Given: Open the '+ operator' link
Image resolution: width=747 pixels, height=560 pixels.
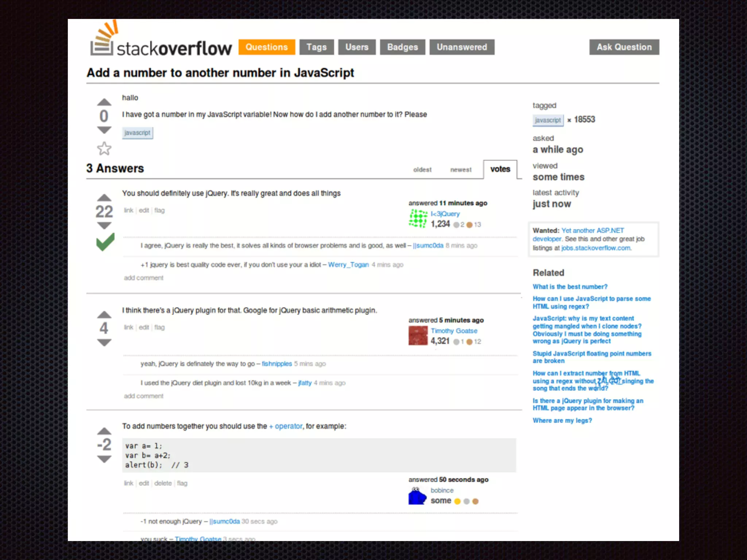Looking at the screenshot, I should (x=286, y=426).
